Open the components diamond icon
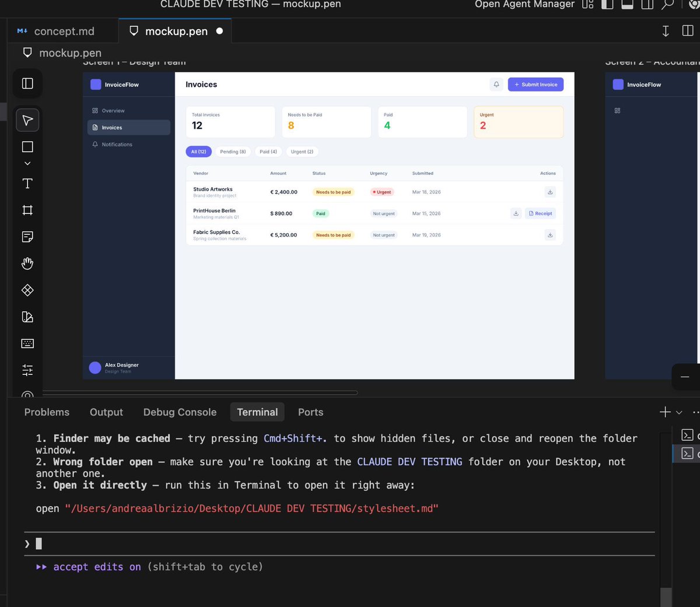Screen dimensions: 700x607 (x=27, y=290)
